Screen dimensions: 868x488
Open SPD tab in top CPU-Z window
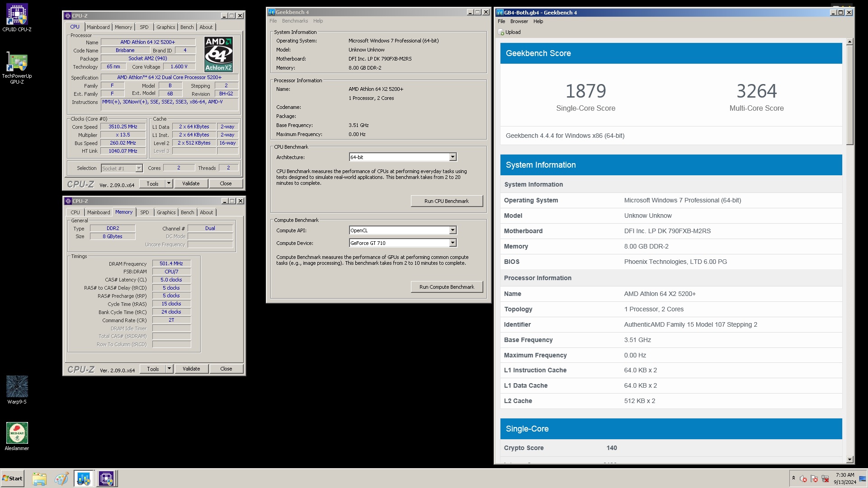(x=144, y=27)
